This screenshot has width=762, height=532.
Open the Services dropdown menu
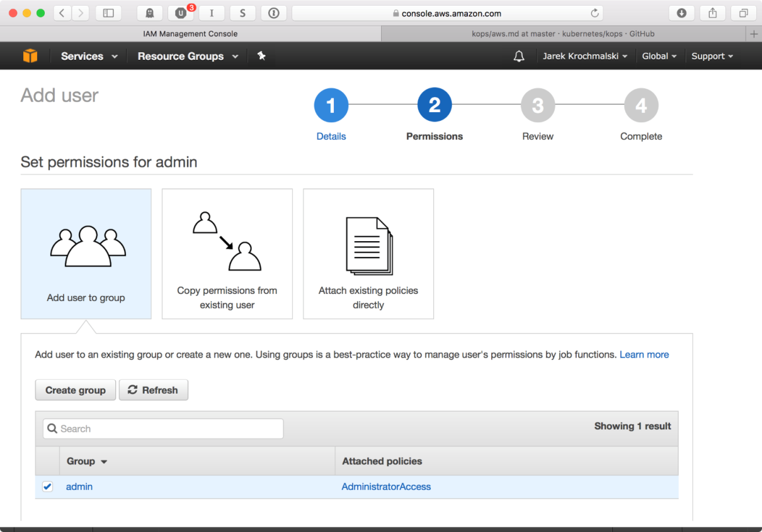(x=89, y=56)
